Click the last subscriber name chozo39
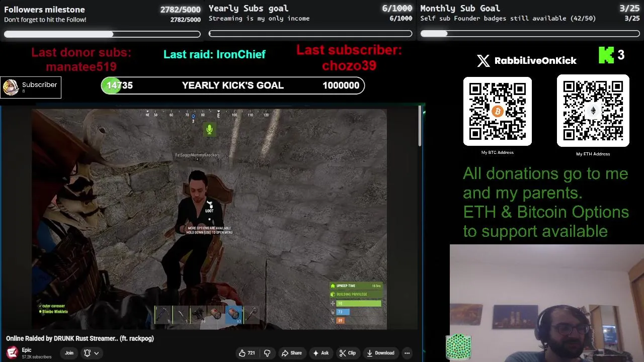This screenshot has height=362, width=644. [x=349, y=66]
